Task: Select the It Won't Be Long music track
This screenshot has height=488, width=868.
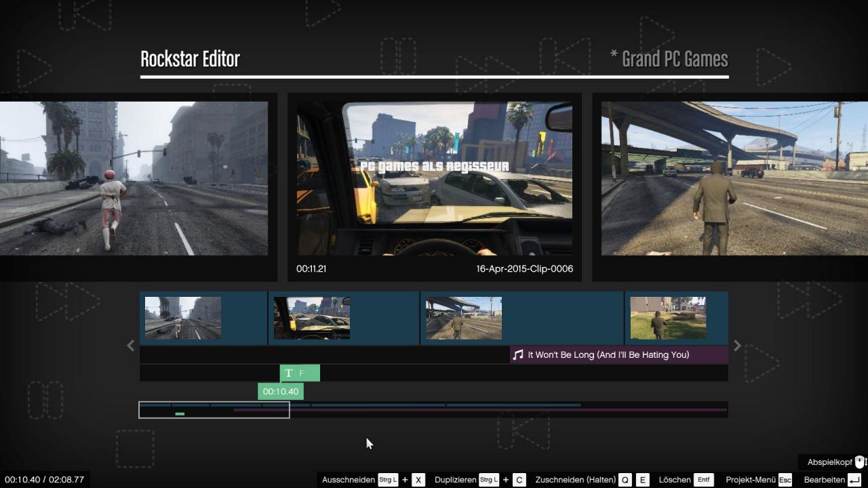Action: pyautogui.click(x=619, y=354)
